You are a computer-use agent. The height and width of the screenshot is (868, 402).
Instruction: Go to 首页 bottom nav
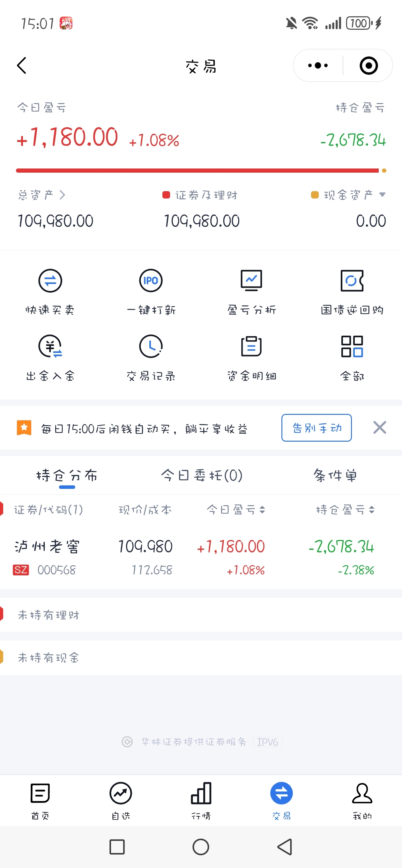point(40,801)
